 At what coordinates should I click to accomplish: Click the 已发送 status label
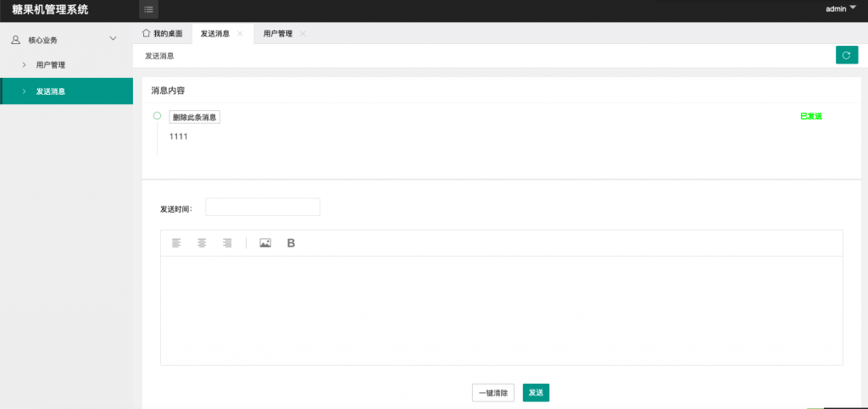click(811, 117)
